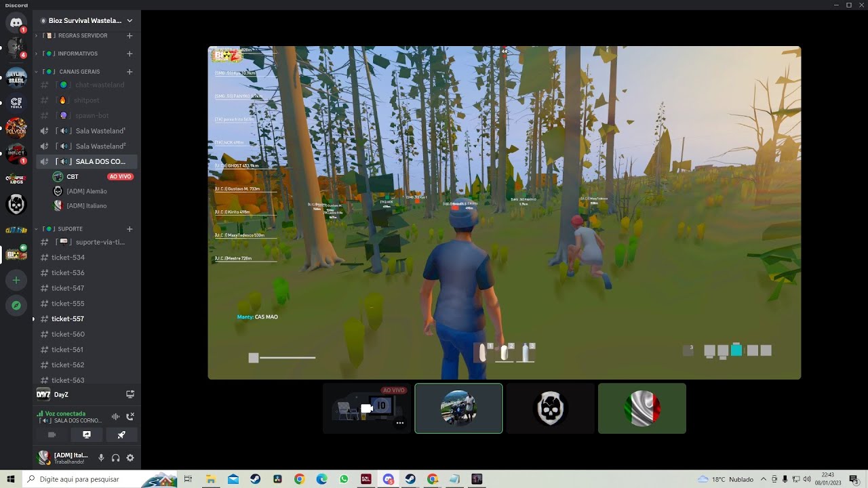Open spawn-bot text channel
The width and height of the screenshot is (868, 488).
[x=87, y=115]
